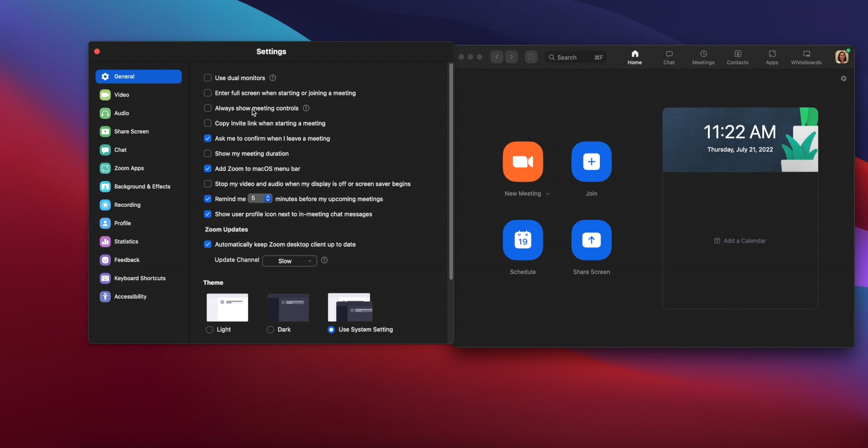This screenshot has width=868, height=448.
Task: Open the Contacts panel in Zoom
Action: (737, 56)
